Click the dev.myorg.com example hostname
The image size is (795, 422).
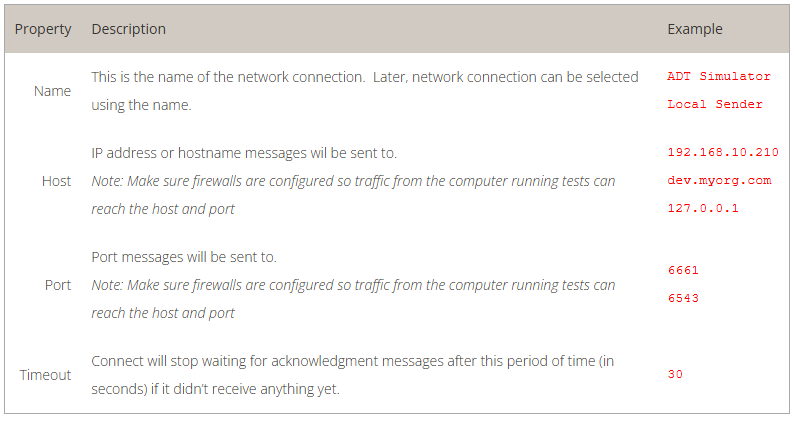(x=718, y=181)
